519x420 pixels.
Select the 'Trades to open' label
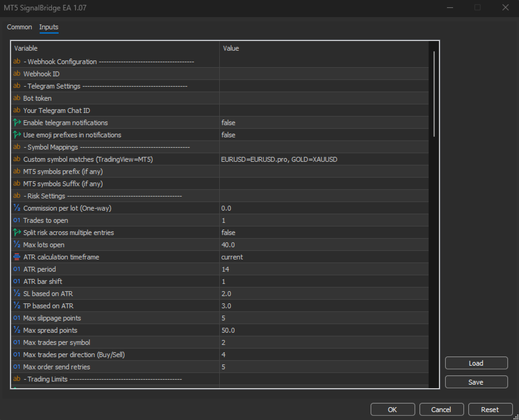[46, 220]
